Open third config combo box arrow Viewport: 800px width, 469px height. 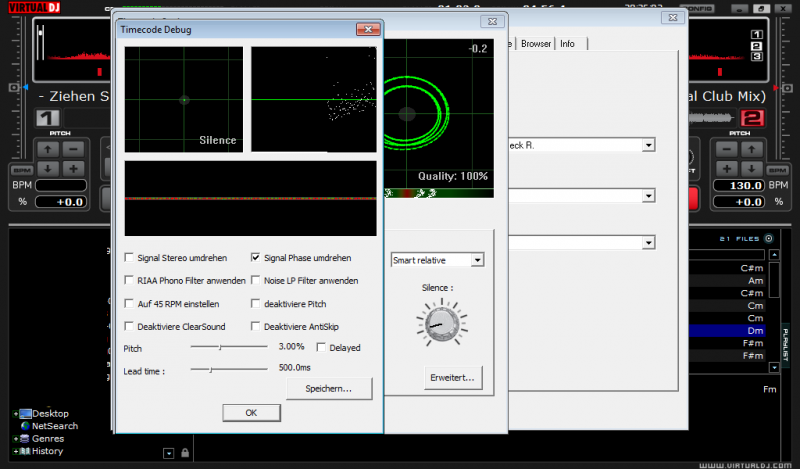[648, 242]
